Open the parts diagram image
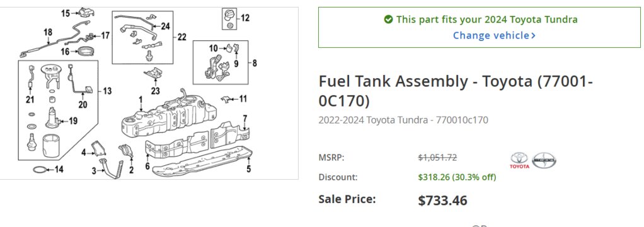The image size is (644, 227). point(149,93)
